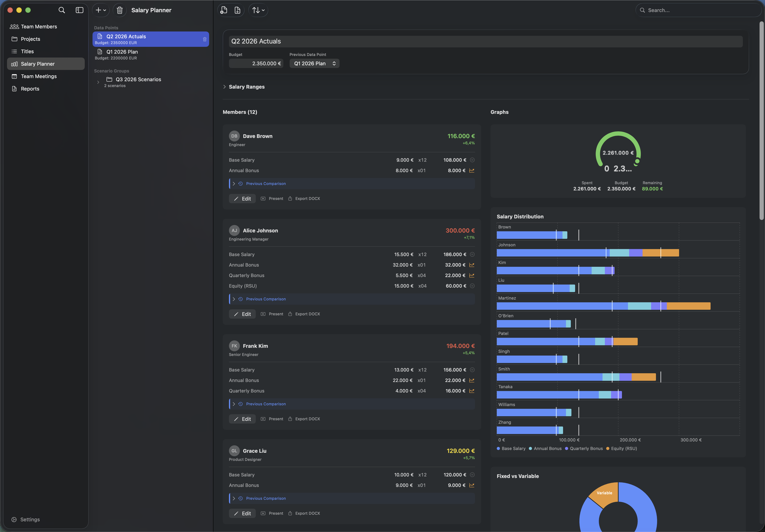Toggle trend tracking on Frank Kim's Quarterly Bonus
The image size is (765, 532).
pyautogui.click(x=472, y=391)
